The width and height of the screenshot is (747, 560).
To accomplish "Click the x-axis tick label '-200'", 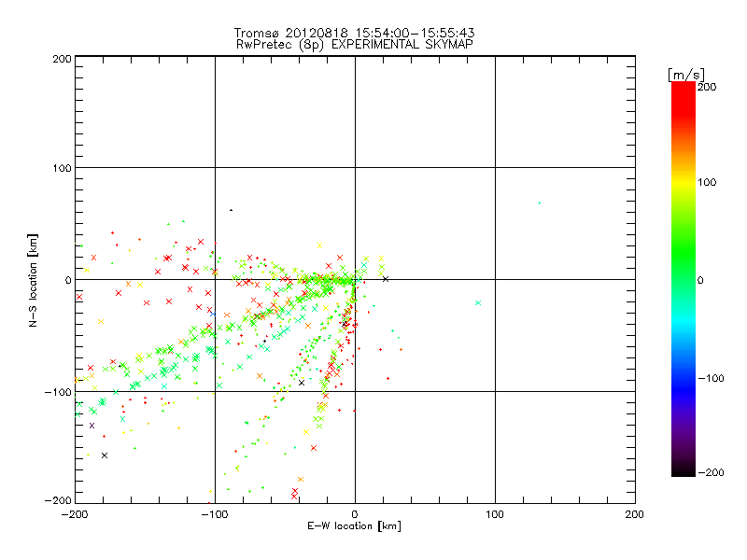I will point(75,514).
